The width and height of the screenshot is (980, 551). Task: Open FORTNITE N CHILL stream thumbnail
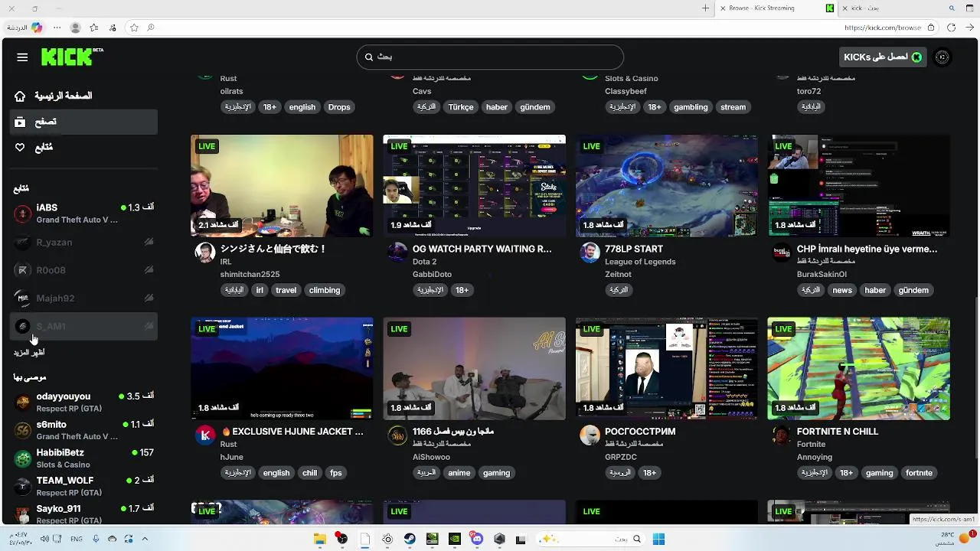click(859, 369)
